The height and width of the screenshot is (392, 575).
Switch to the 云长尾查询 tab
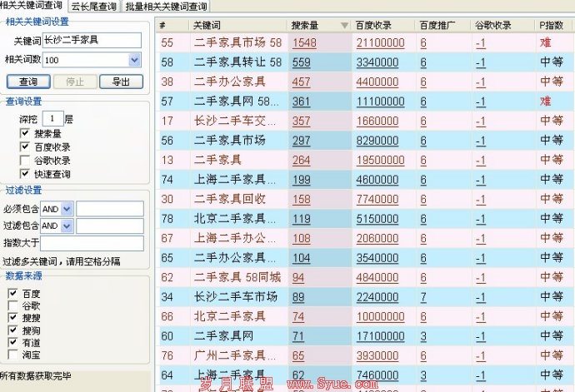coord(92,7)
